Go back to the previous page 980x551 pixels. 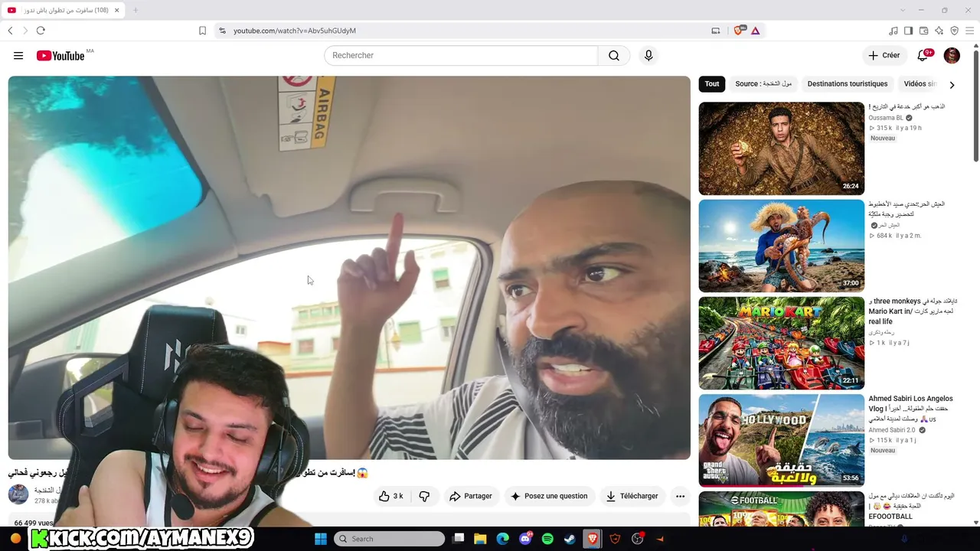click(10, 31)
